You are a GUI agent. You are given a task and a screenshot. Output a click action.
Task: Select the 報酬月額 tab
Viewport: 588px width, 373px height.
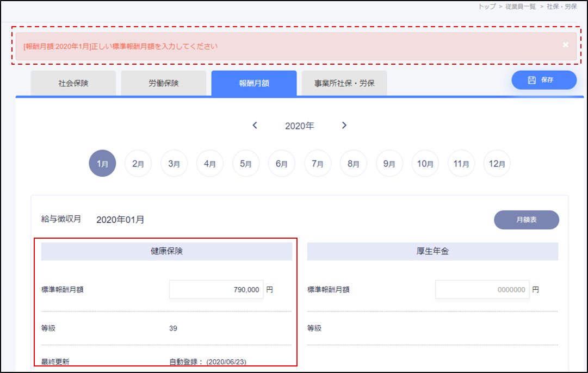point(254,84)
